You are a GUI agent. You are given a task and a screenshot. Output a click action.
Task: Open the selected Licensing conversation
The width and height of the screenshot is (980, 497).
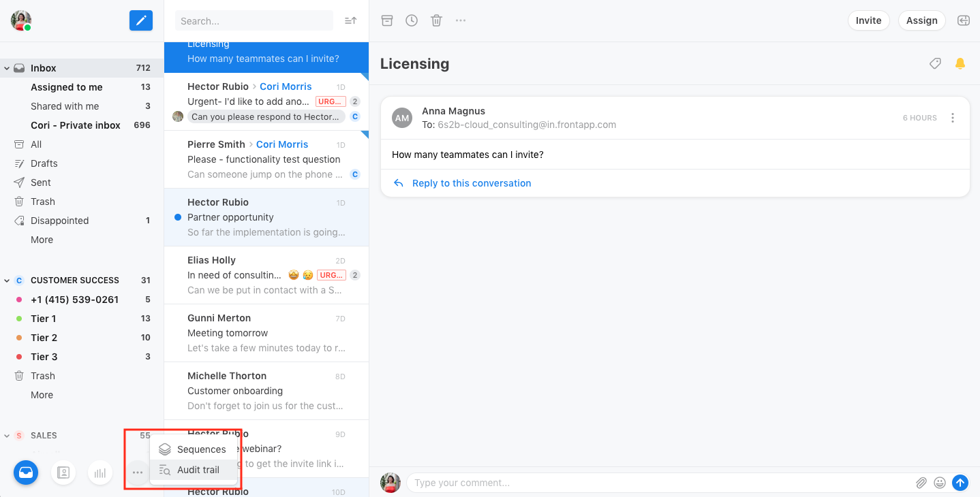point(266,57)
